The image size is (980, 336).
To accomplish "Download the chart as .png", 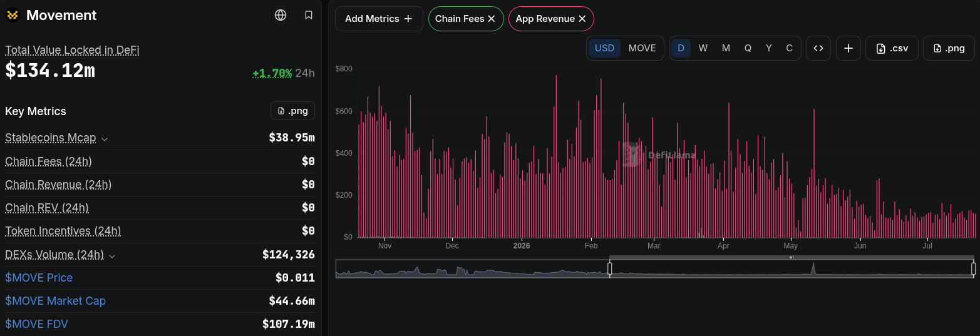I will click(x=949, y=48).
